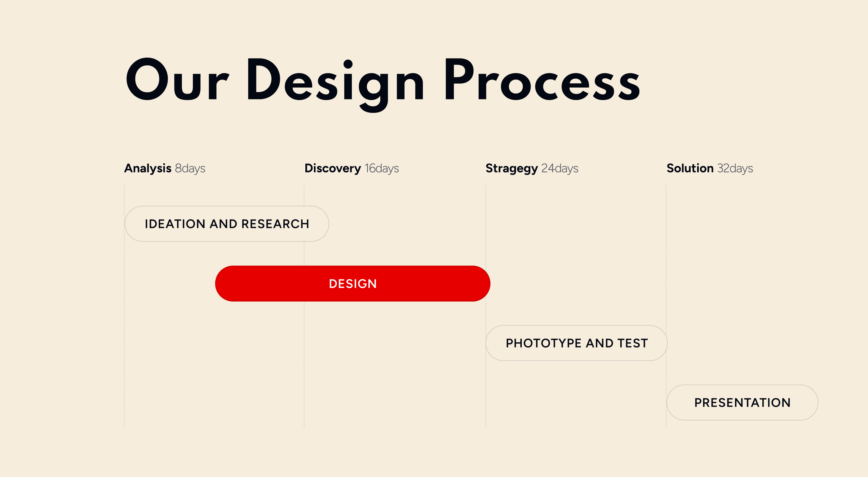Click the dashed line under Analysis

tap(124, 306)
